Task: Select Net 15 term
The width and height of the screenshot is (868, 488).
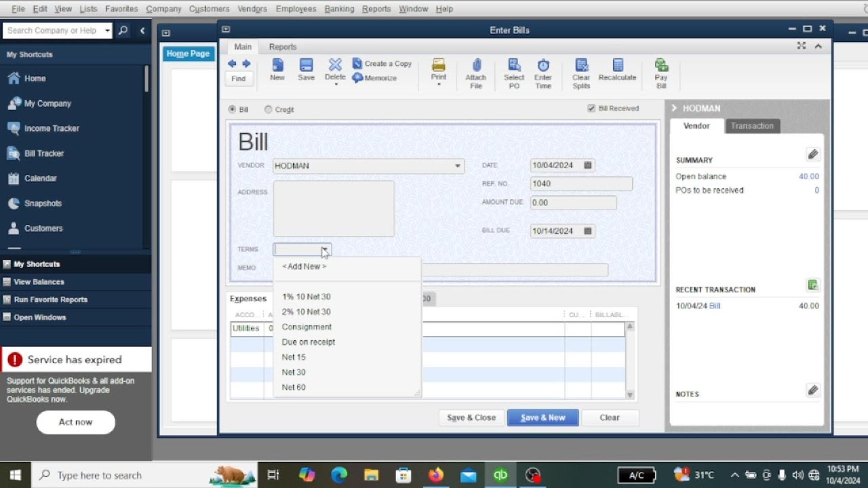Action: pyautogui.click(x=294, y=357)
